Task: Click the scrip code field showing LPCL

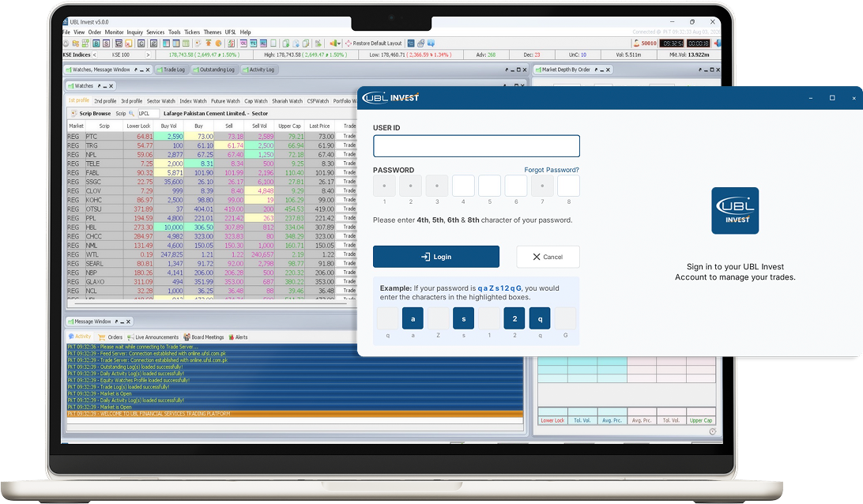Action: pyautogui.click(x=148, y=113)
